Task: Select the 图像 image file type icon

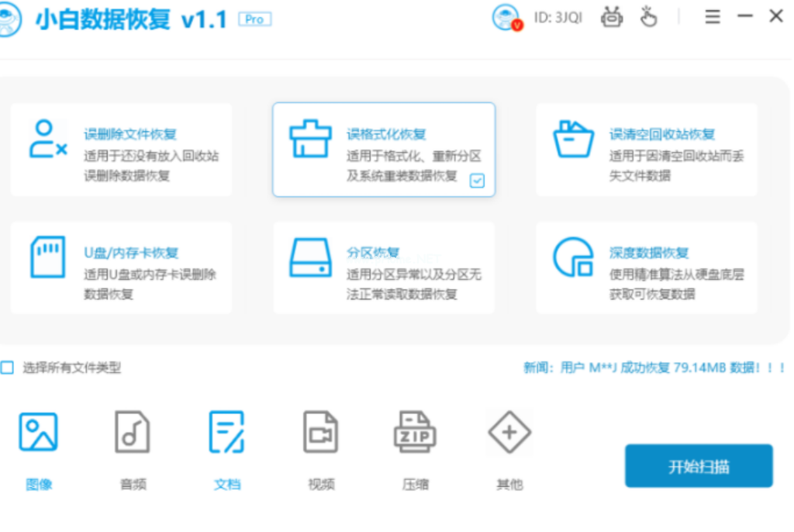Action: point(37,432)
